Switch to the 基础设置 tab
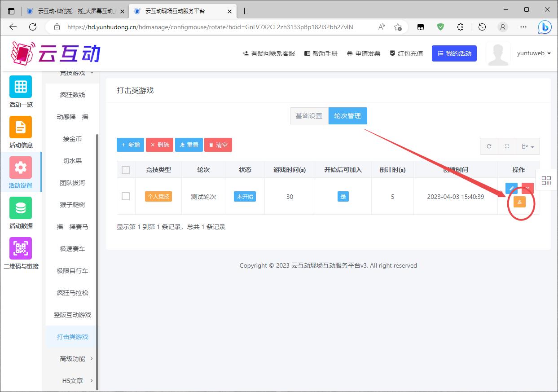Screen dimensions: 558x392 coord(309,116)
